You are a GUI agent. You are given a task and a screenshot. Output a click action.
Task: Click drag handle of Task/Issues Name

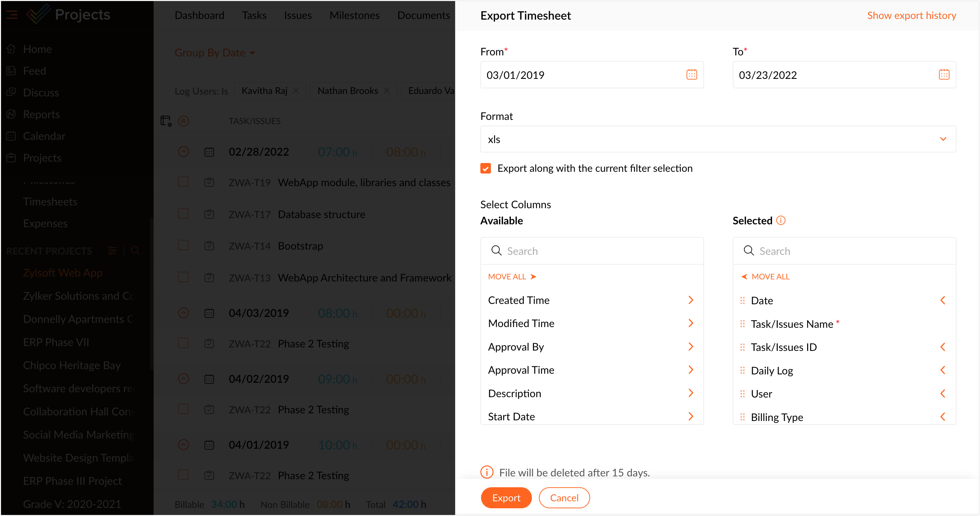pyautogui.click(x=742, y=324)
